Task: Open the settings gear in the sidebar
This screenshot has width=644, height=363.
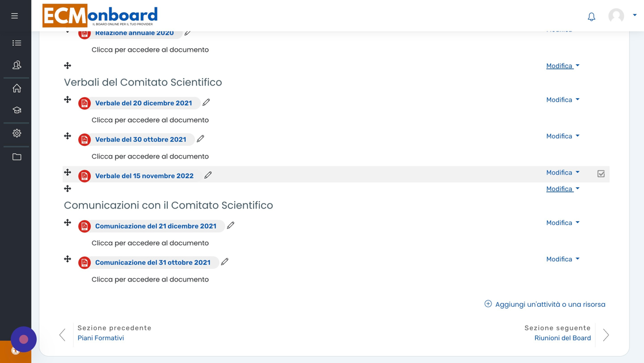Action: 17,133
